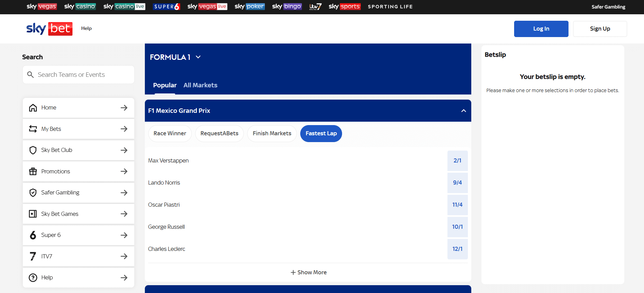The image size is (644, 293).
Task: Select the Finish Markets filter pill
Action: (x=272, y=134)
